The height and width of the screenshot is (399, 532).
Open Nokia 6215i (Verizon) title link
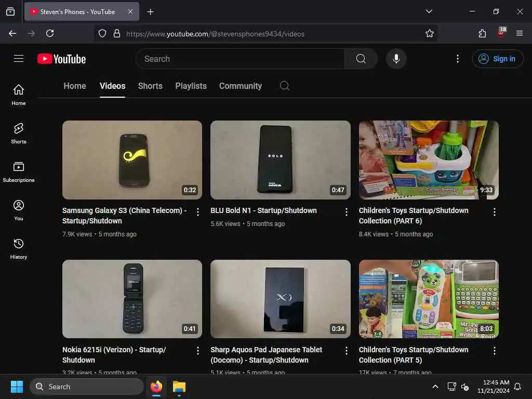(x=114, y=354)
